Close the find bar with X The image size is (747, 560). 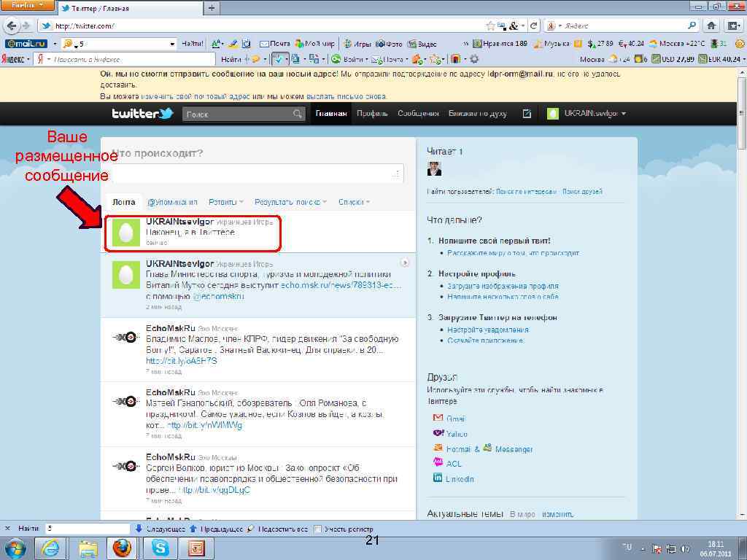click(7, 528)
